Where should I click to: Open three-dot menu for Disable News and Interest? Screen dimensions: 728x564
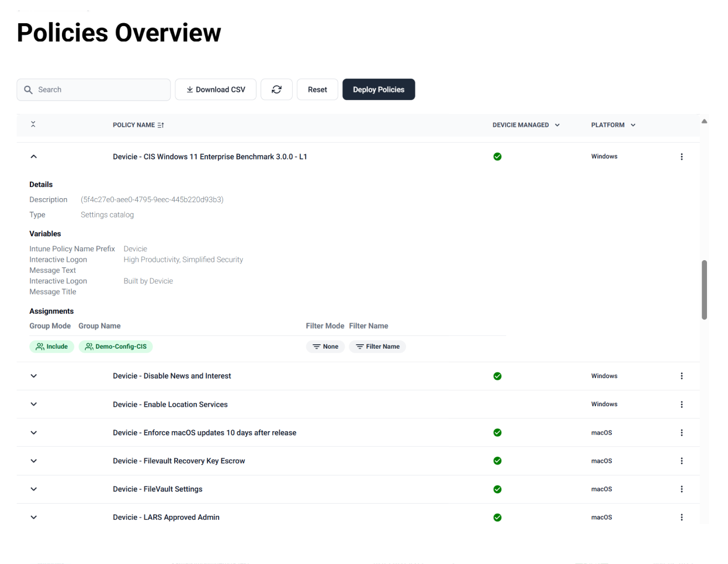[682, 376]
